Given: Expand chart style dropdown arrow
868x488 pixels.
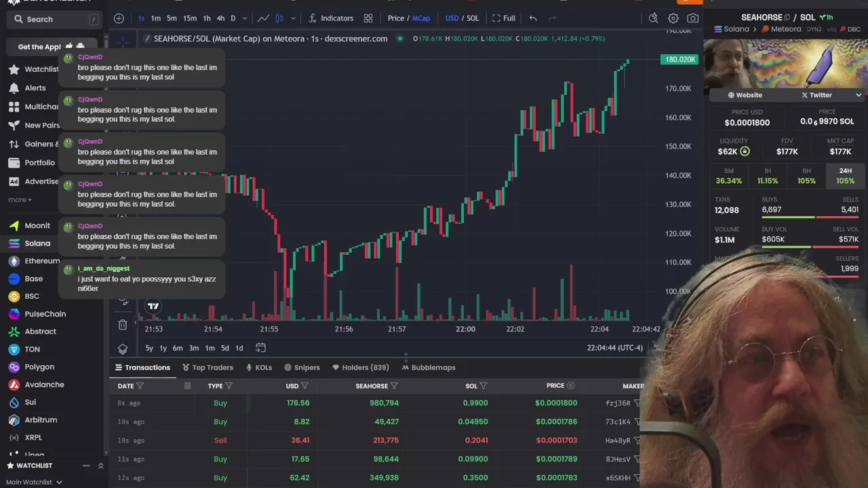Looking at the screenshot, I should 293,18.
